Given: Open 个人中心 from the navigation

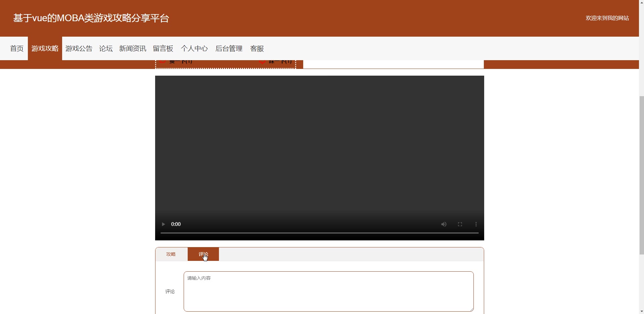Looking at the screenshot, I should point(194,48).
